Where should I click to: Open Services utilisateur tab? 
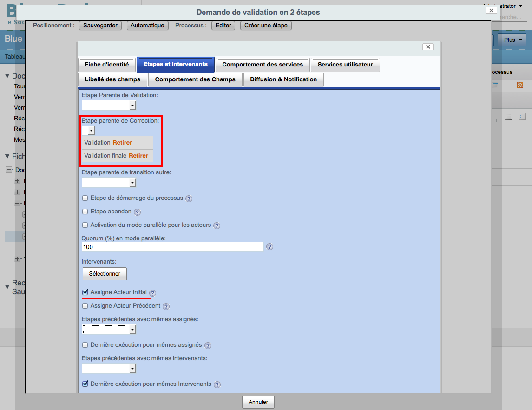click(345, 65)
